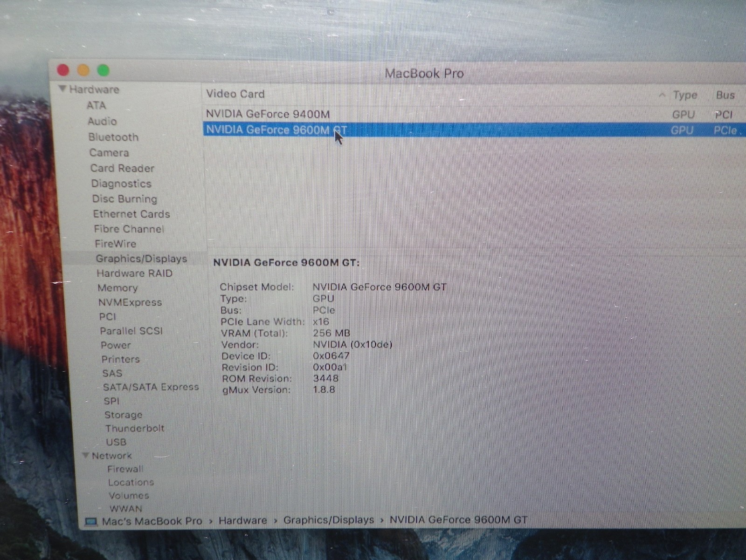746x560 pixels.
Task: Collapse the Hardware section triangle
Action: (62, 89)
